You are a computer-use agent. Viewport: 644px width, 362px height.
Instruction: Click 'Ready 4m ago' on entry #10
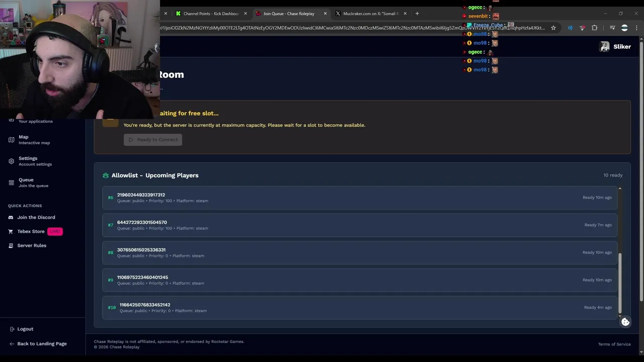598,308
